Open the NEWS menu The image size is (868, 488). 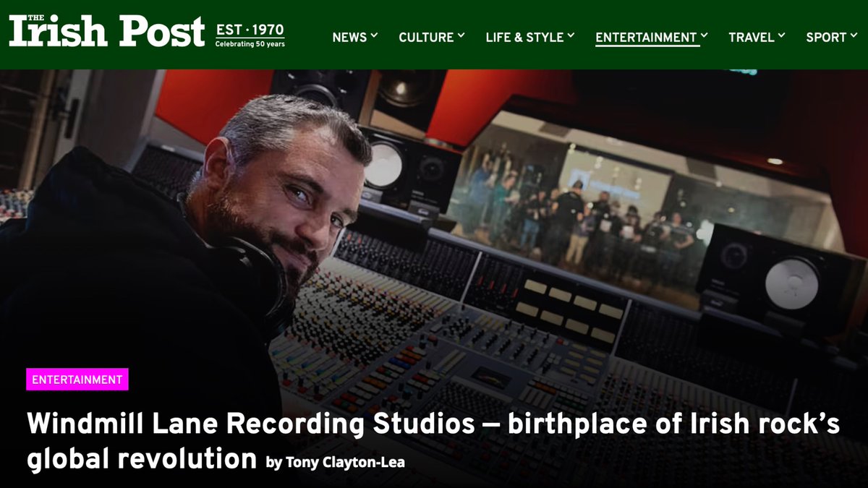(x=349, y=37)
